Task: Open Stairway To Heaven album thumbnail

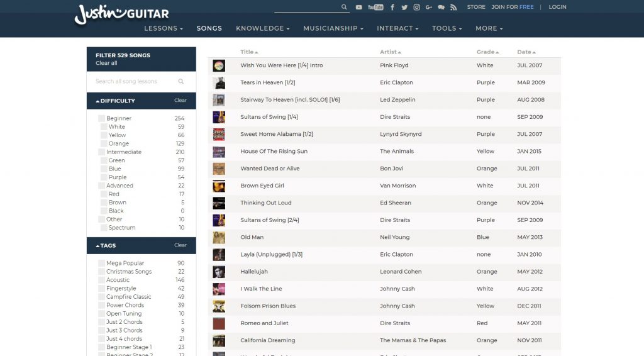Action: [219, 100]
